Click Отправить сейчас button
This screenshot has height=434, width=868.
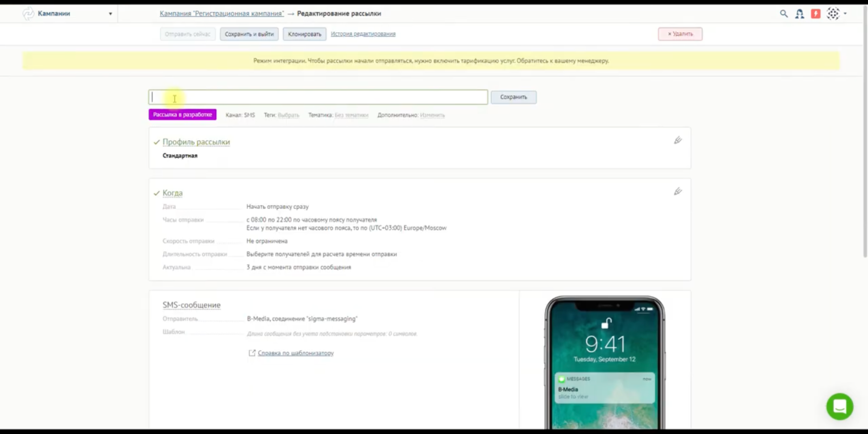tap(188, 34)
